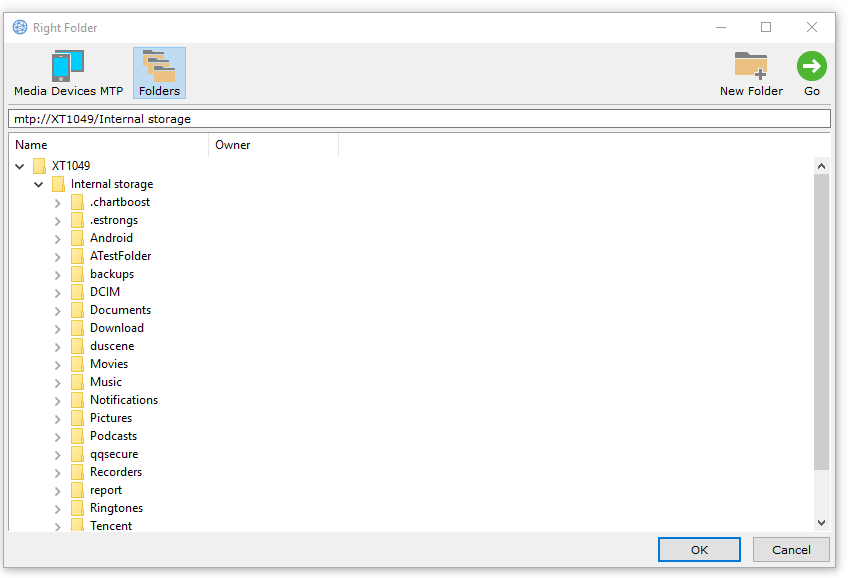The width and height of the screenshot is (852, 578).
Task: Click the OK button
Action: point(699,549)
